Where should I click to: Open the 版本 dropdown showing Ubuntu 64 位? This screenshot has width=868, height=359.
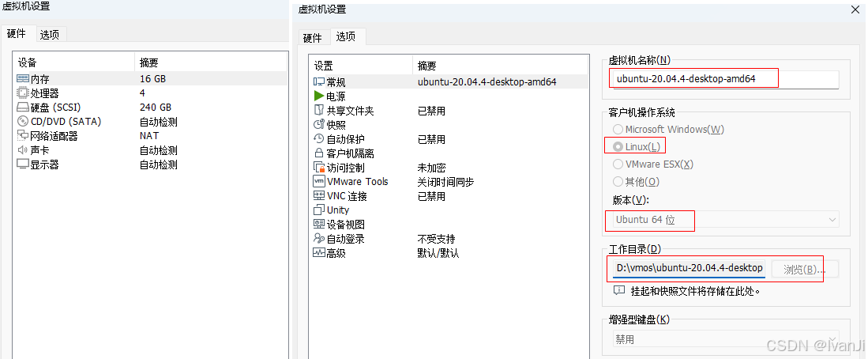725,219
